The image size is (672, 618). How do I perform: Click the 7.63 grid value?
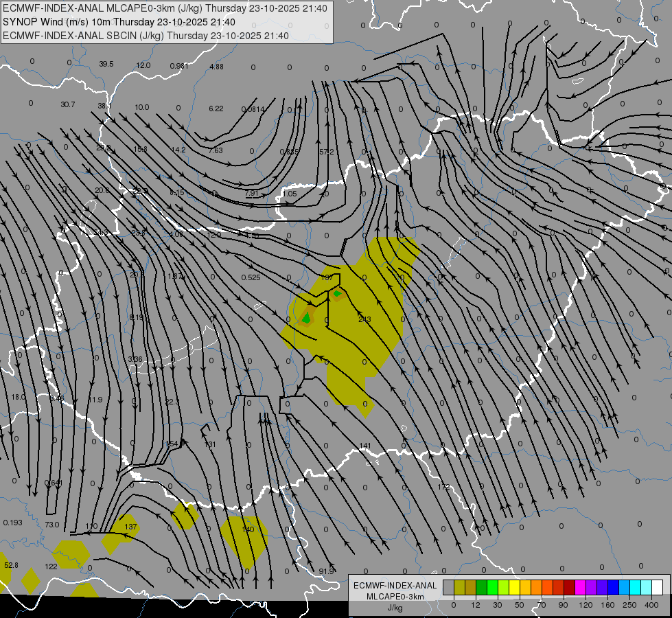[216, 151]
